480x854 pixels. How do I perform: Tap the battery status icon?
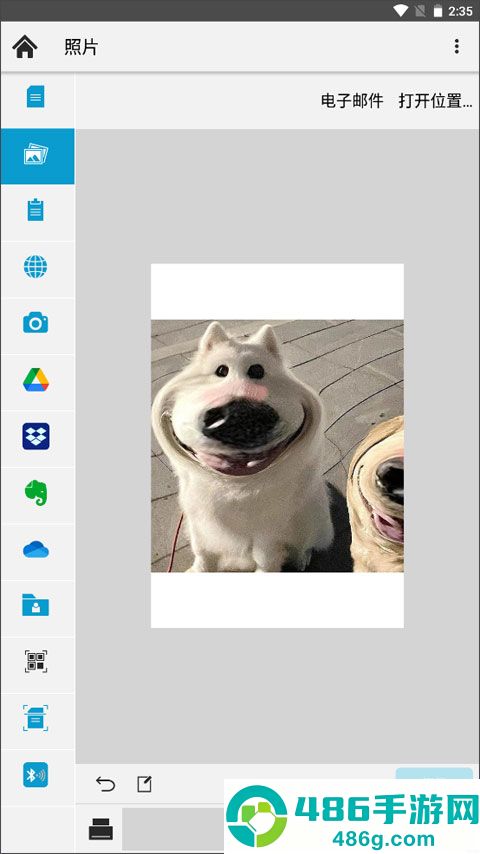click(438, 11)
